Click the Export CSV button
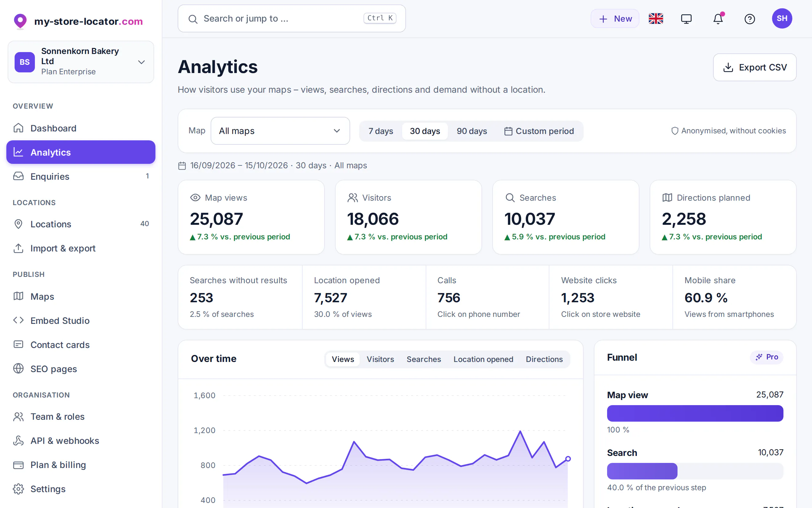Image resolution: width=812 pixels, height=508 pixels. (x=755, y=67)
